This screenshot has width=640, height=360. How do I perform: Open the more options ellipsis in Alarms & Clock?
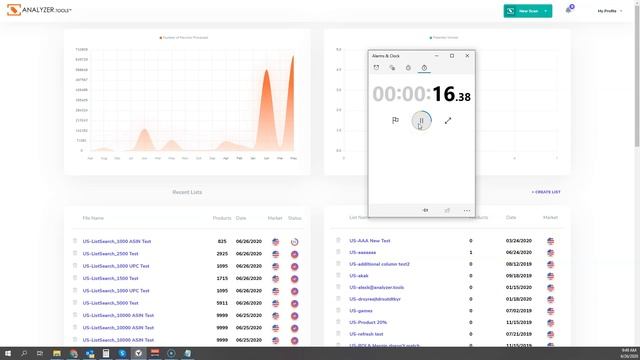pos(467,210)
